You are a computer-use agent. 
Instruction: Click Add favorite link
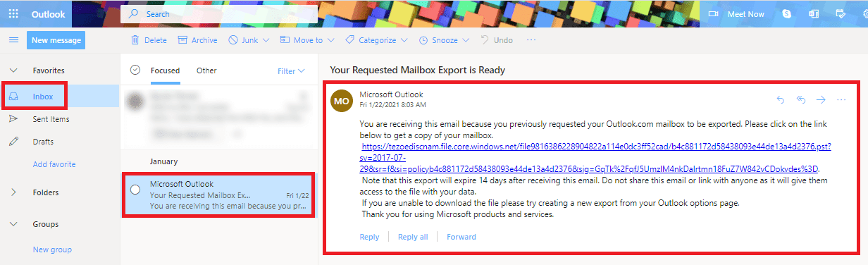(x=54, y=164)
